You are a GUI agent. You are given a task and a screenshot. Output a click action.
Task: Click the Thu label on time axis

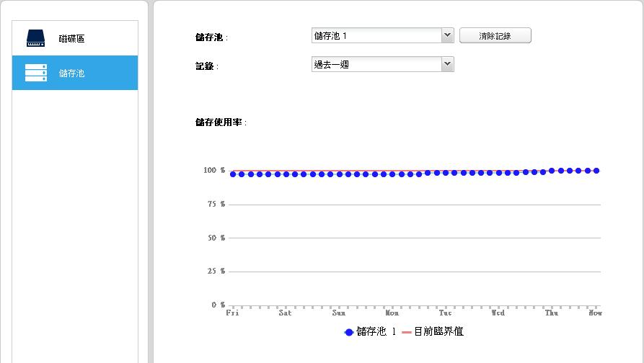click(552, 313)
